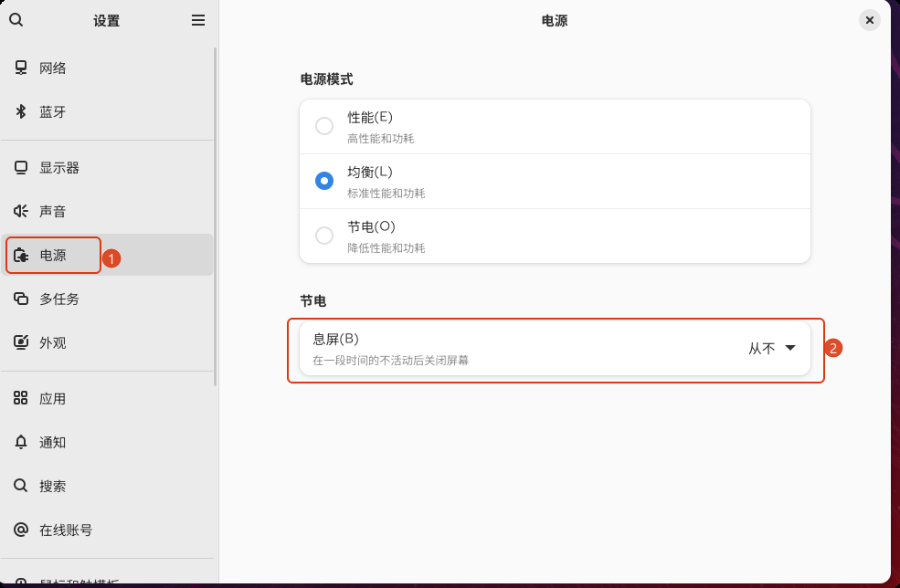Image resolution: width=900 pixels, height=588 pixels.
Task: Show the 外观 settings panel
Action: [107, 342]
